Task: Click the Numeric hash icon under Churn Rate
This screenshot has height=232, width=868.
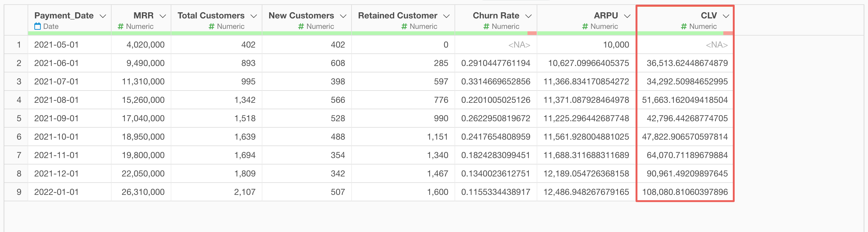Action: (x=486, y=26)
